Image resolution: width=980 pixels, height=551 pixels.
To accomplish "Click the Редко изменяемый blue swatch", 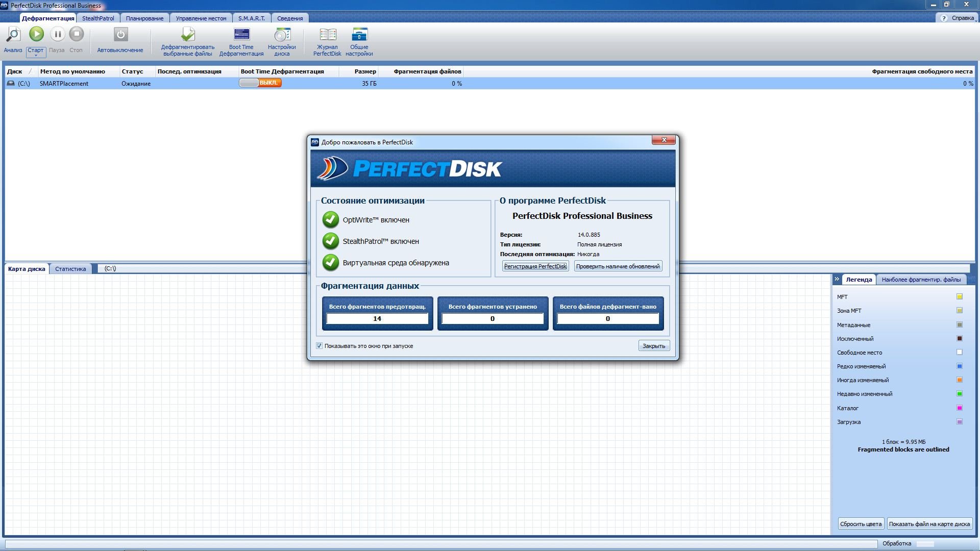I will click(x=960, y=366).
